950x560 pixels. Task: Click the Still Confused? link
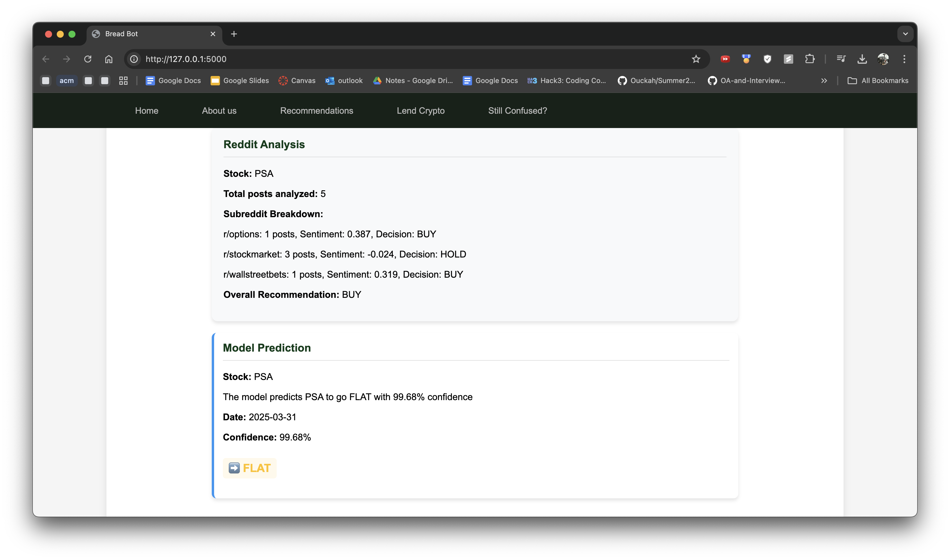coord(517,110)
